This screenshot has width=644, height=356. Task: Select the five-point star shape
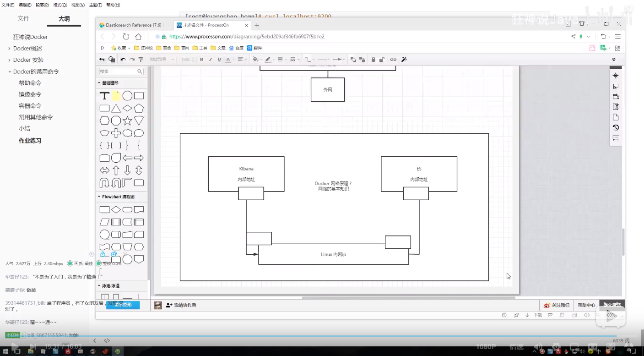127,121
